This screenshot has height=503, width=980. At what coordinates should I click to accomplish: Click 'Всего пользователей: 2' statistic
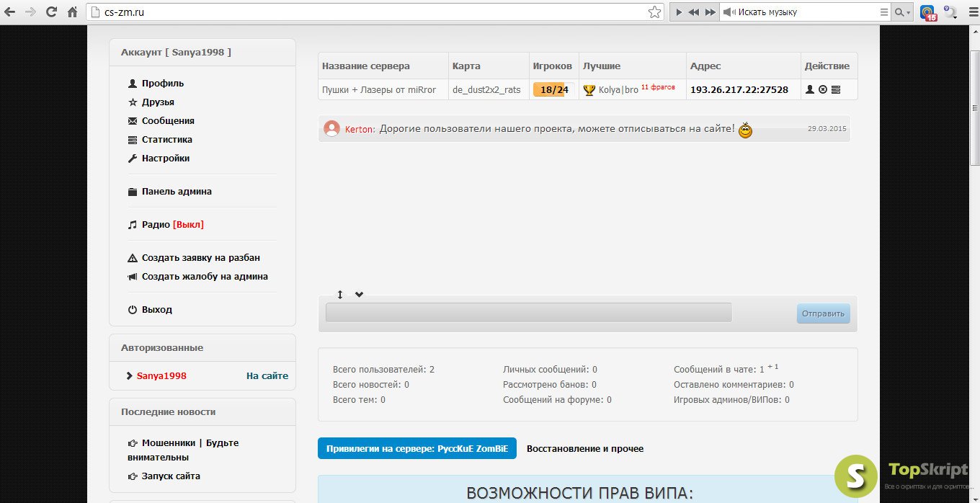[383, 370]
